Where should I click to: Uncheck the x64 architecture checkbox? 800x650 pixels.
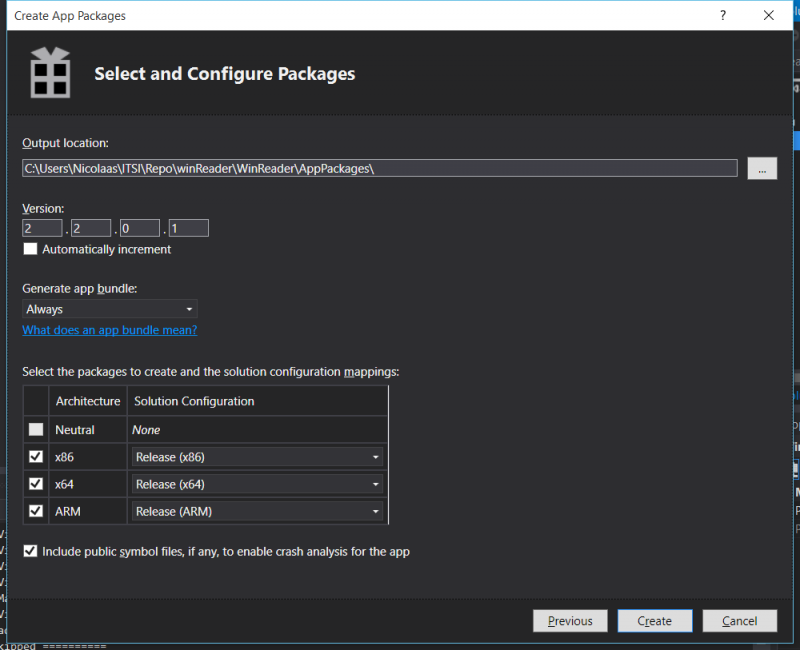[36, 484]
